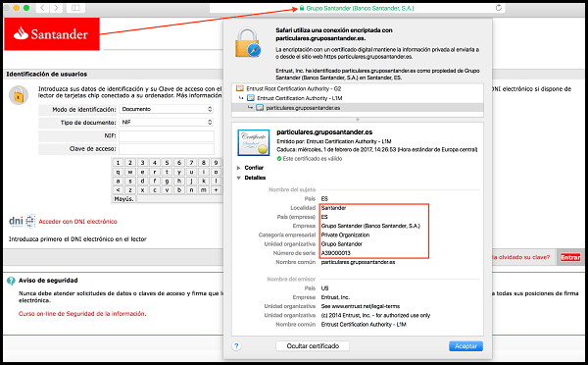Screen dimensions: 588x365
Task: Collapse the Detalles section
Action: (238, 178)
